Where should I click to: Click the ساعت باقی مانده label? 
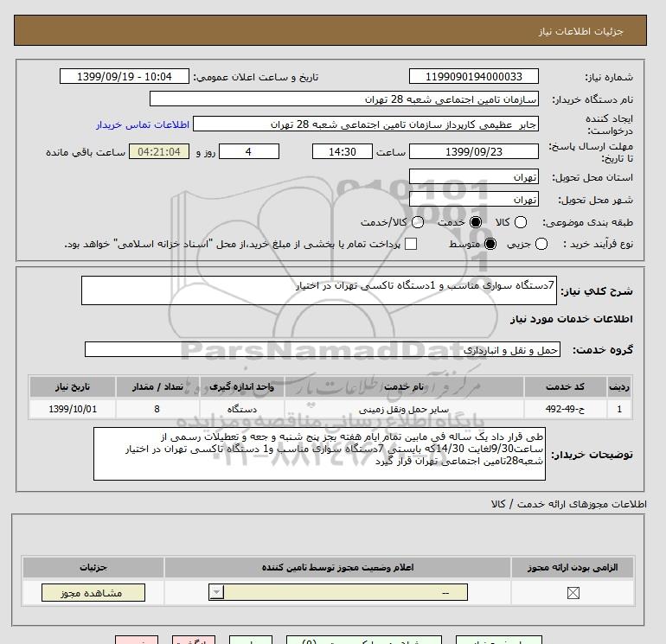86,152
